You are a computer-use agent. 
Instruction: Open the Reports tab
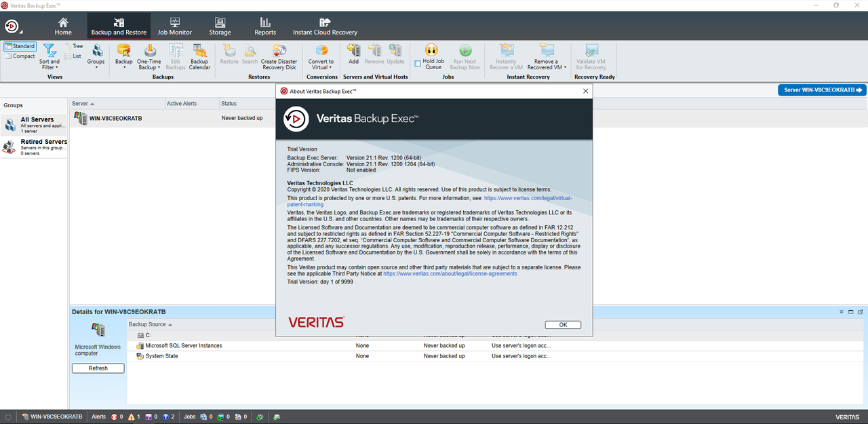tap(265, 26)
